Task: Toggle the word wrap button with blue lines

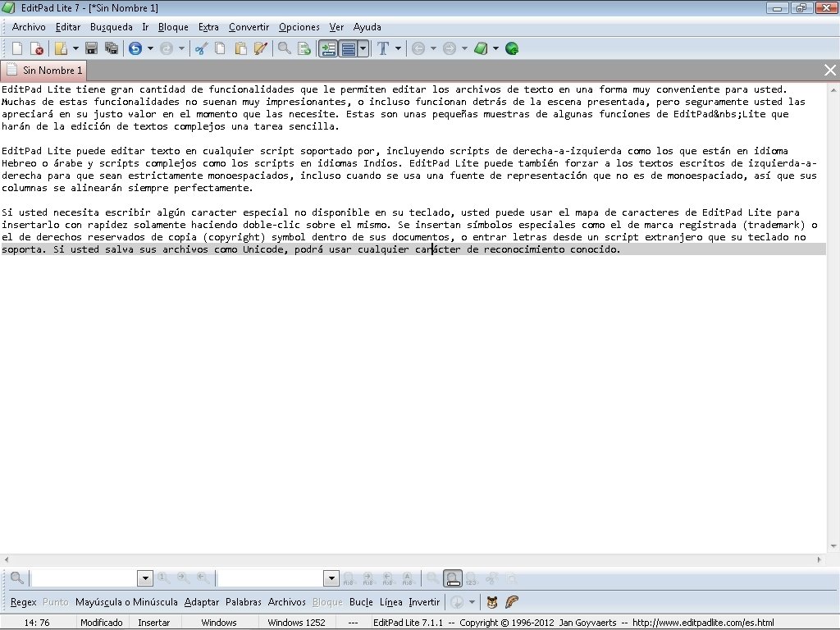Action: tap(348, 48)
